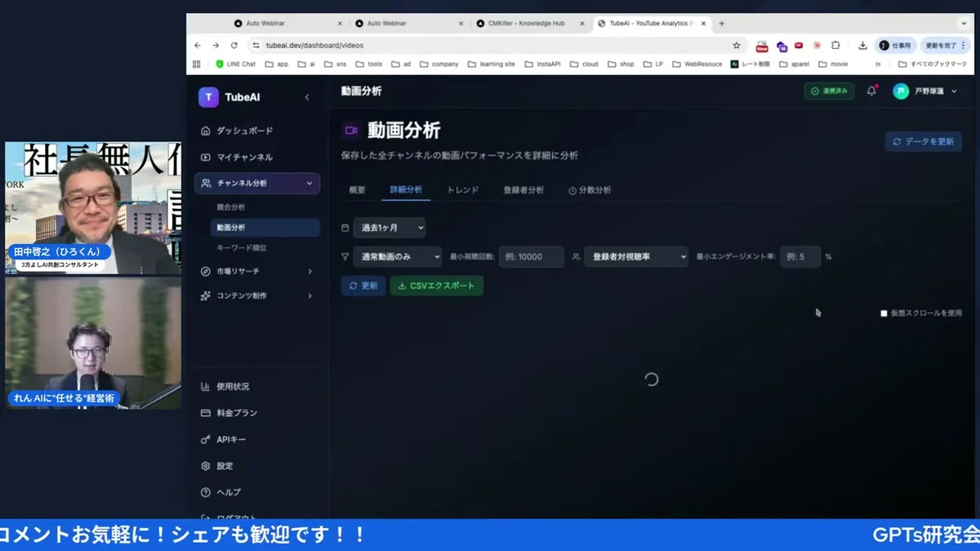Switch to the トレンド tab
Screen dimensions: 980x551
tap(463, 189)
